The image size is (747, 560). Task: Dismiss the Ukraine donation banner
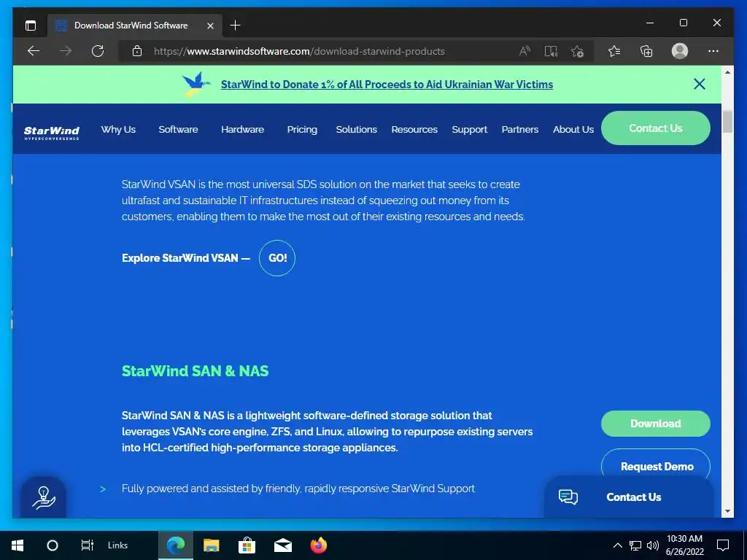coord(700,85)
